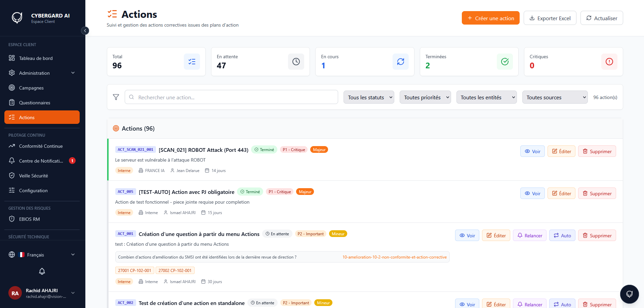Click the Terminées check circle icon

pos(505,62)
